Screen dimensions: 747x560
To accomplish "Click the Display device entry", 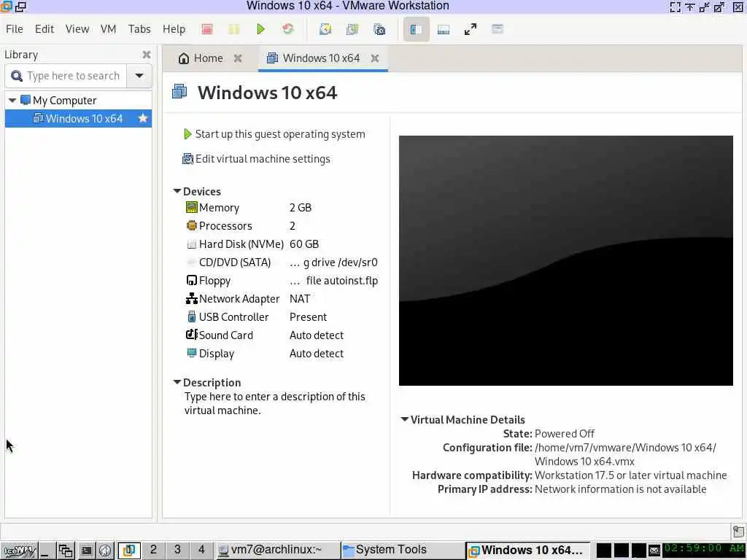I will click(x=210, y=354).
